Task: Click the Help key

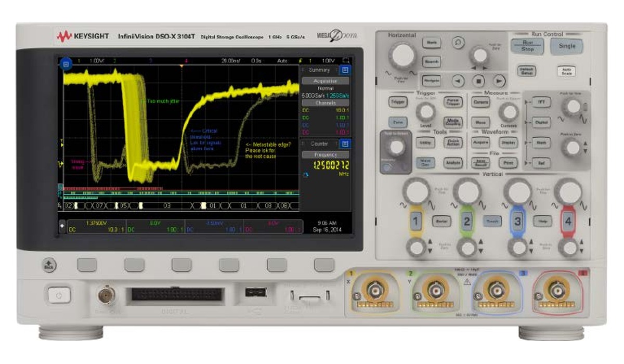Action: [x=542, y=221]
